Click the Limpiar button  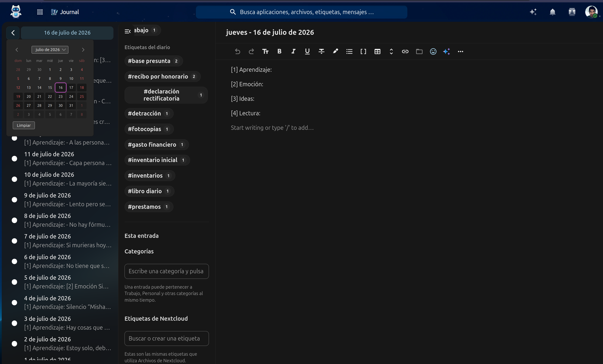pyautogui.click(x=24, y=126)
